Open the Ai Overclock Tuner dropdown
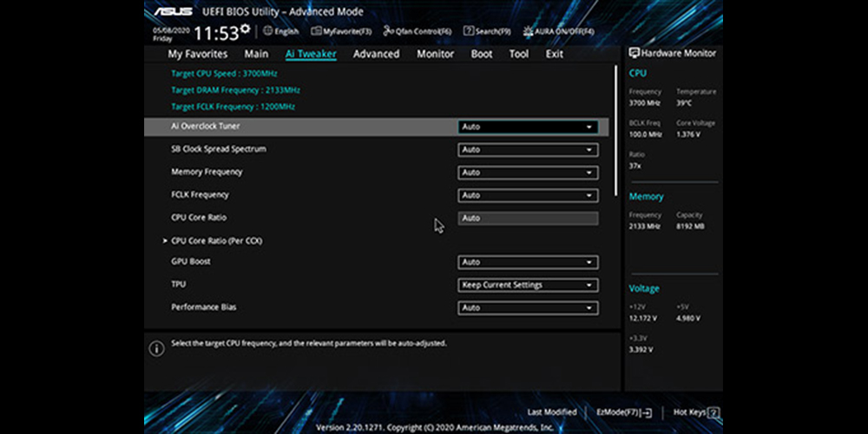This screenshot has width=868, height=434. pyautogui.click(x=528, y=127)
